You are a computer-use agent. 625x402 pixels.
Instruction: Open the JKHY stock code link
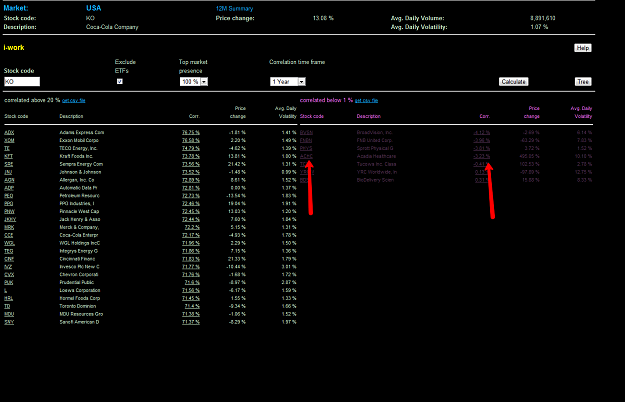pos(10,220)
